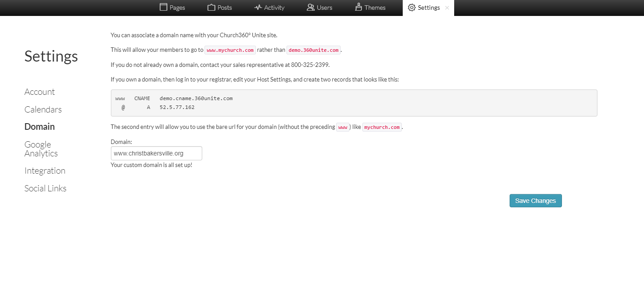Close the Settings tab with the X
Image resolution: width=644 pixels, height=299 pixels.
(447, 8)
